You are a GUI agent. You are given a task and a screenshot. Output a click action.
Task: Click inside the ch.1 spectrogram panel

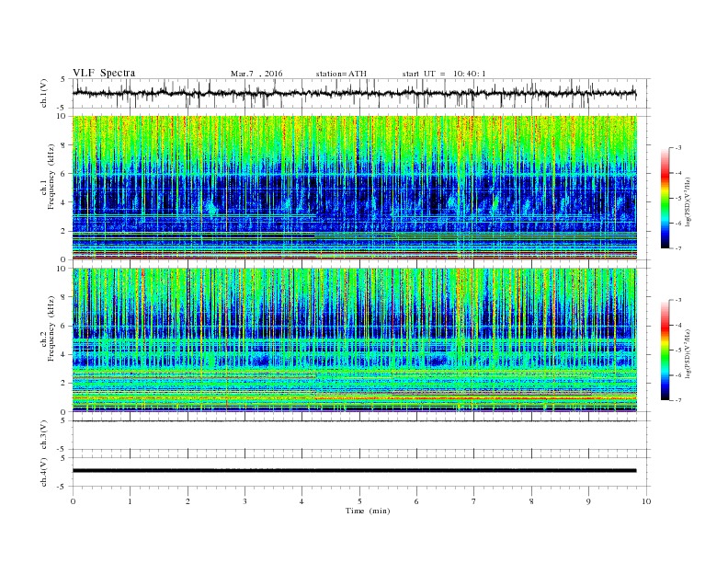355,188
